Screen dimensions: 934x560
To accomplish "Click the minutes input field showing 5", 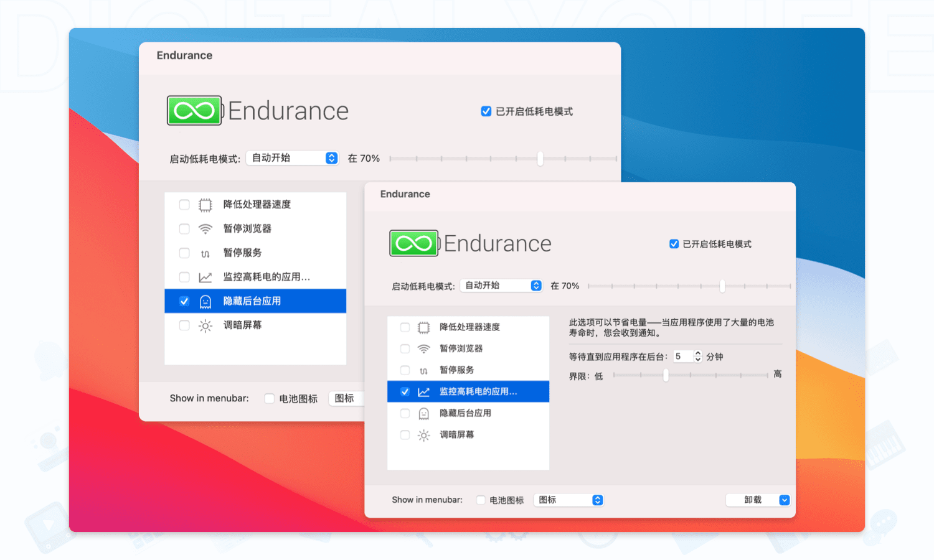I will 682,357.
